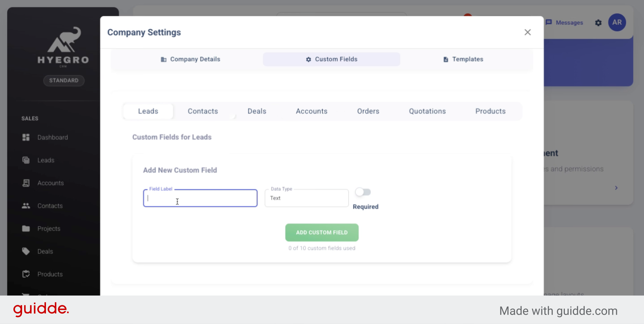Switch to Company Details tab

(x=190, y=59)
